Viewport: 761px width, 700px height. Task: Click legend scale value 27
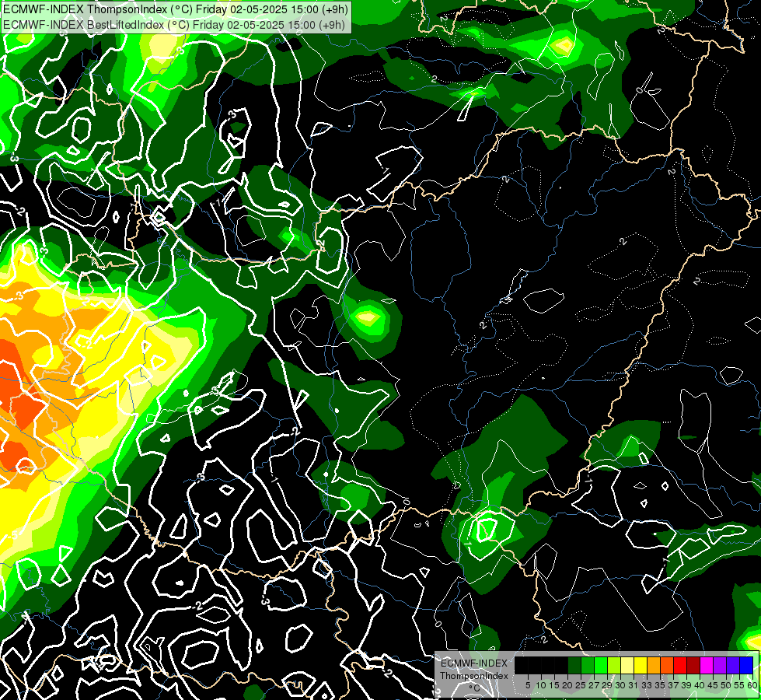[594, 685]
